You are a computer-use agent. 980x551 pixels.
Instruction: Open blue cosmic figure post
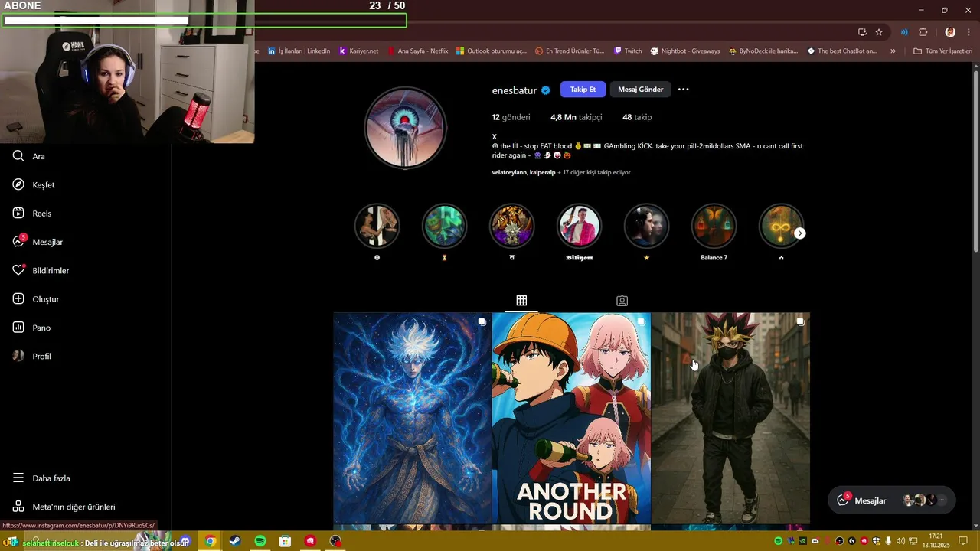pyautogui.click(x=412, y=418)
